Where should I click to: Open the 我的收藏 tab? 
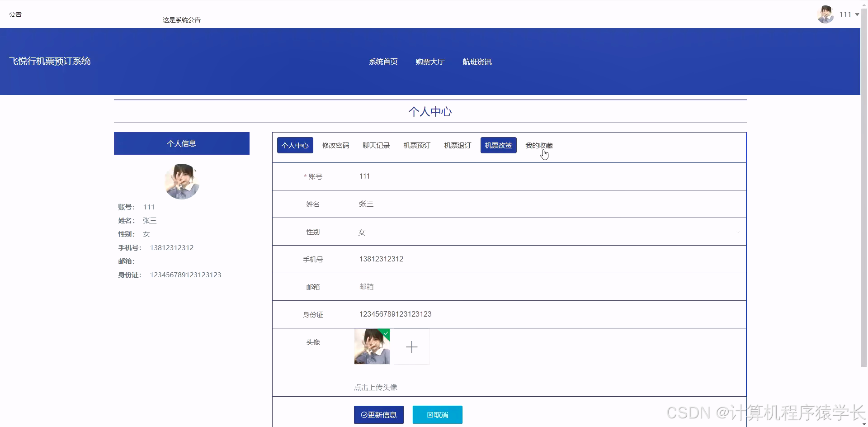(539, 145)
